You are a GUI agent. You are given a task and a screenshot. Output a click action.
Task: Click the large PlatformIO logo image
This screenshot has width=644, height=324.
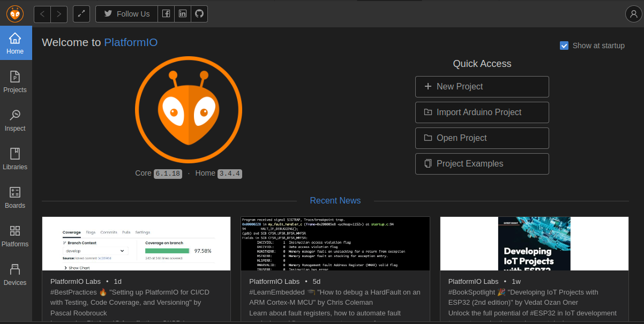(189, 109)
